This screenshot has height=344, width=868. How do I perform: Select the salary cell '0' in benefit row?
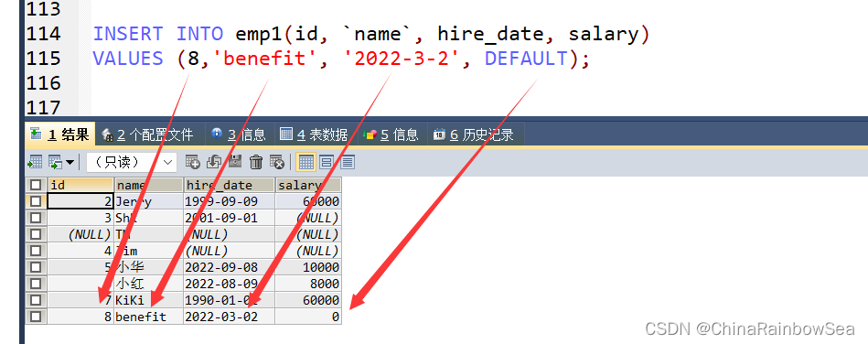[x=308, y=317]
